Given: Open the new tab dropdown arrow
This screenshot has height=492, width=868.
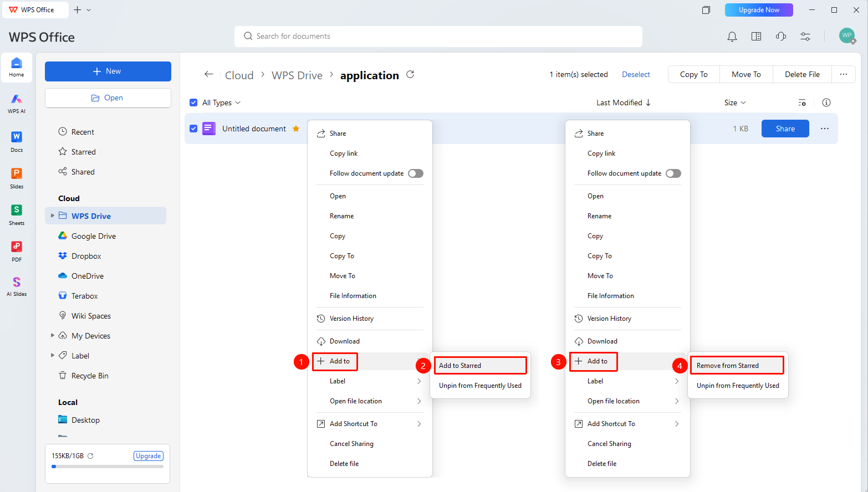Looking at the screenshot, I should click(89, 10).
